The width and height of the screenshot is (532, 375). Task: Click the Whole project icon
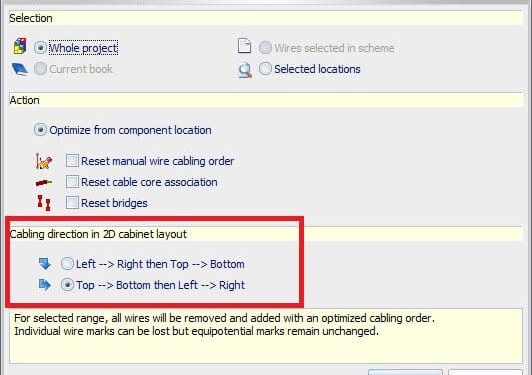pos(20,46)
